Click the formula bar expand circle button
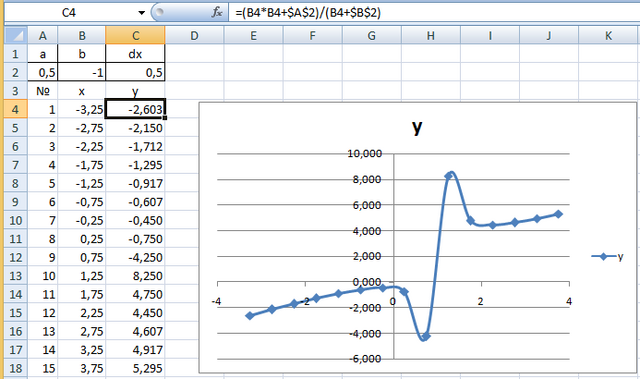The image size is (640, 379). pyautogui.click(x=160, y=12)
